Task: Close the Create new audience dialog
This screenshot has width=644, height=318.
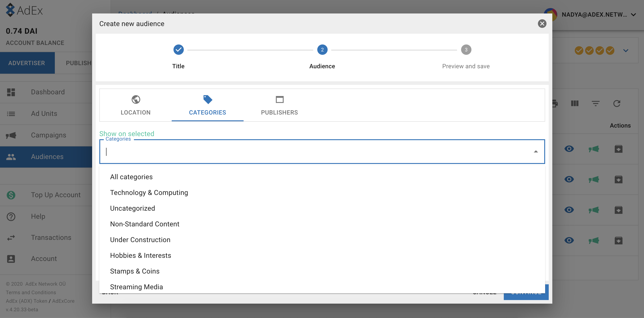Action: pos(542,24)
